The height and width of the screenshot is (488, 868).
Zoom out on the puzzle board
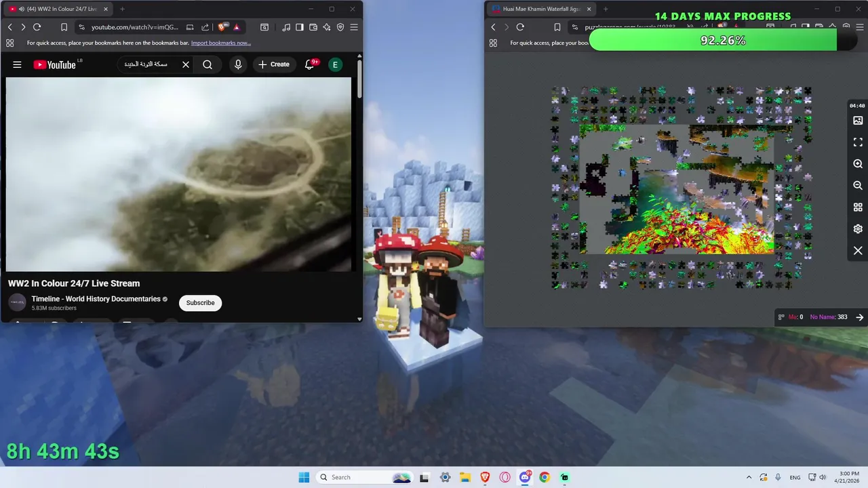pyautogui.click(x=858, y=186)
